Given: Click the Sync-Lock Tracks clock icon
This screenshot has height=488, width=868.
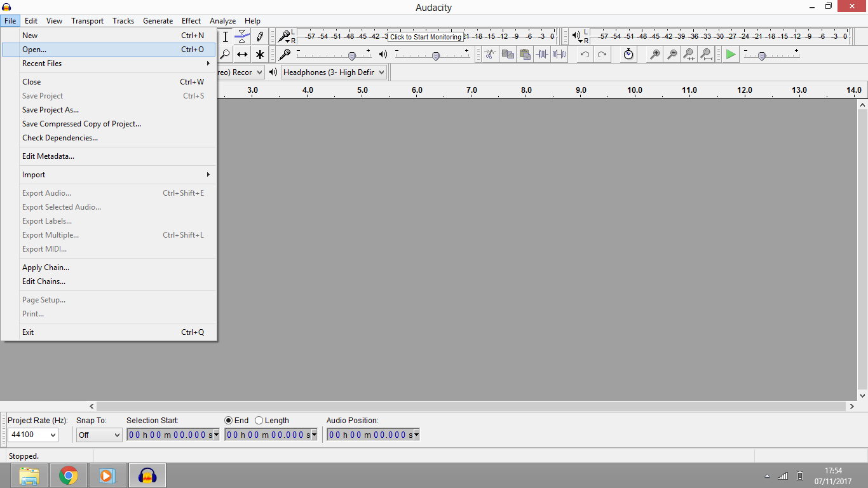Looking at the screenshot, I should (628, 55).
